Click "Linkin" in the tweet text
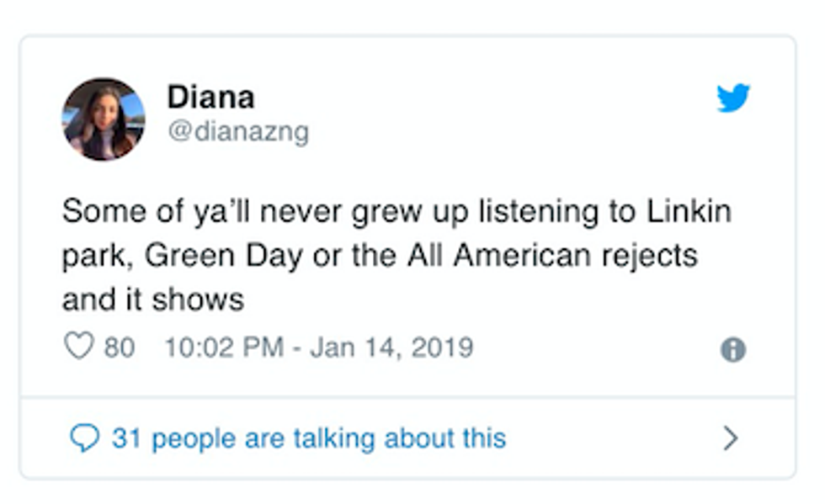Viewport: 825px width, 504px height. point(687,211)
